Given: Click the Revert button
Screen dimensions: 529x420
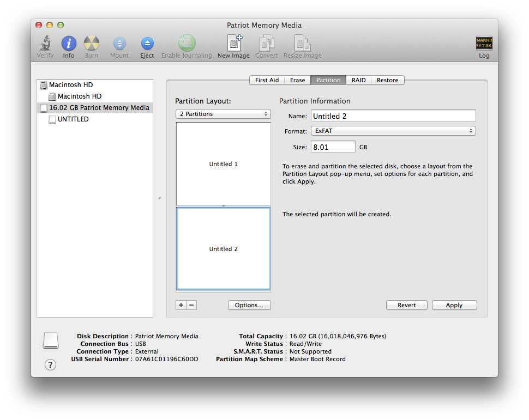Looking at the screenshot, I should click(406, 305).
